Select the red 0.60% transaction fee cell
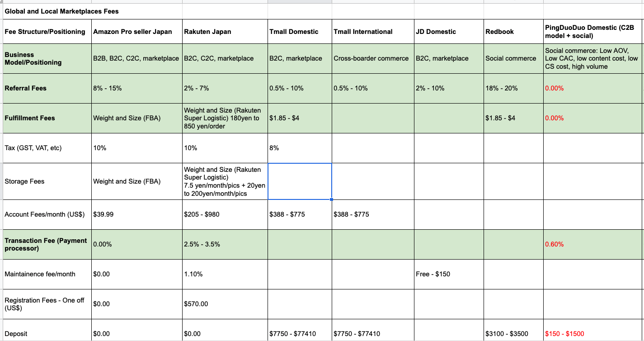This screenshot has height=341, width=644. 593,244
